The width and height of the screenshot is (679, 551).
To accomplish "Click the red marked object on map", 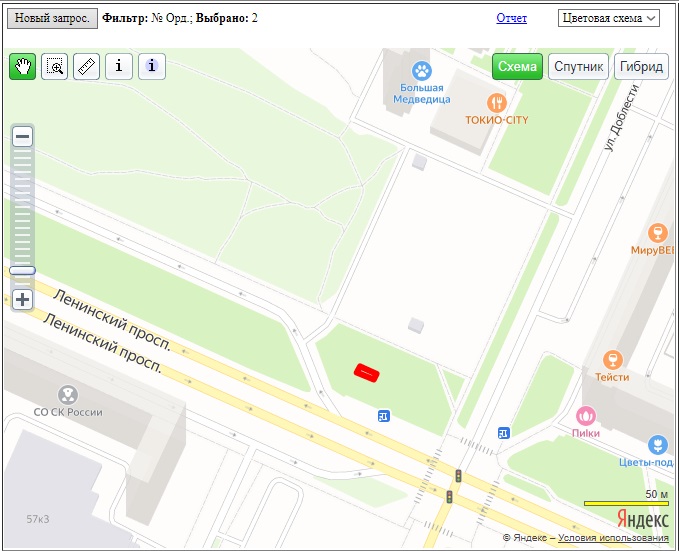I will pos(367,373).
